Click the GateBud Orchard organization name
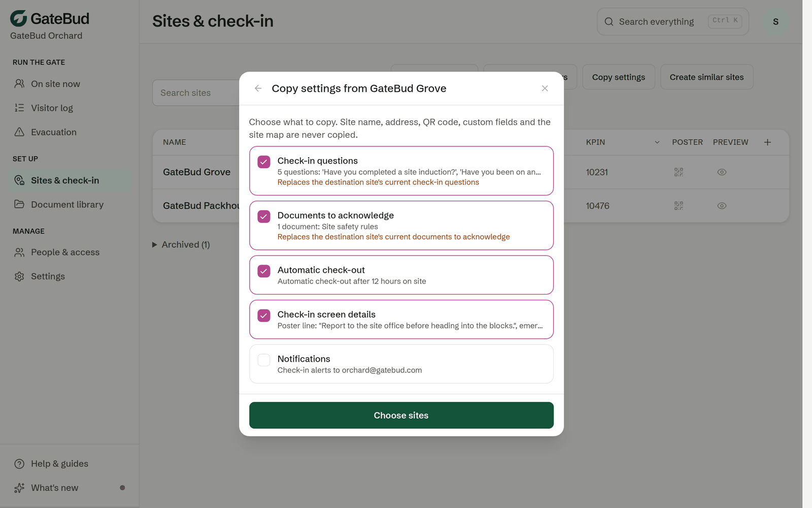 (46, 36)
